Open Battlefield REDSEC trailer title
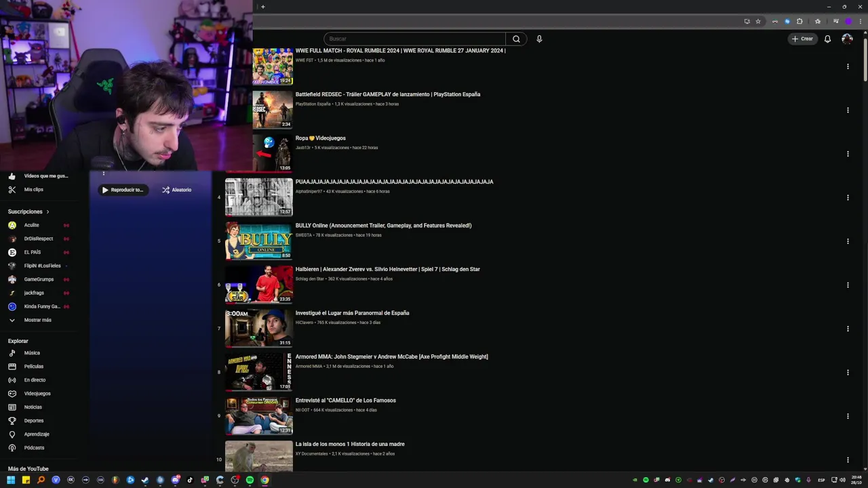This screenshot has width=868, height=488. 388,94
